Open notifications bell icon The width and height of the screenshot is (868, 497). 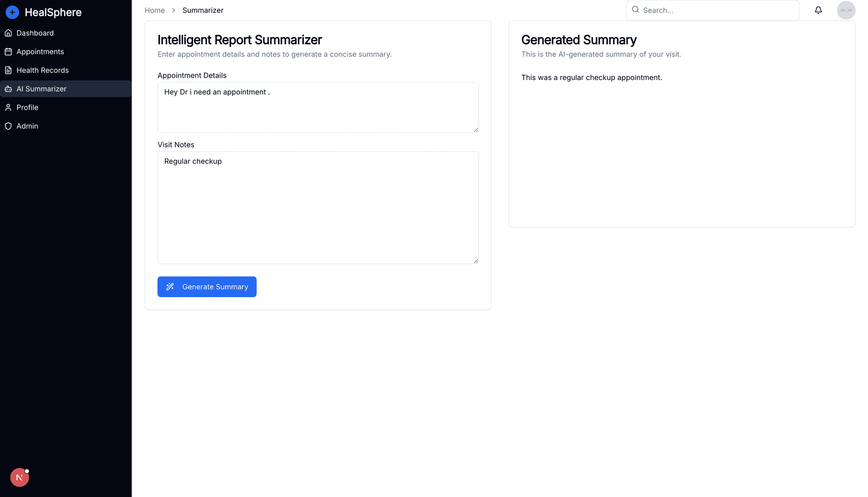(x=818, y=10)
